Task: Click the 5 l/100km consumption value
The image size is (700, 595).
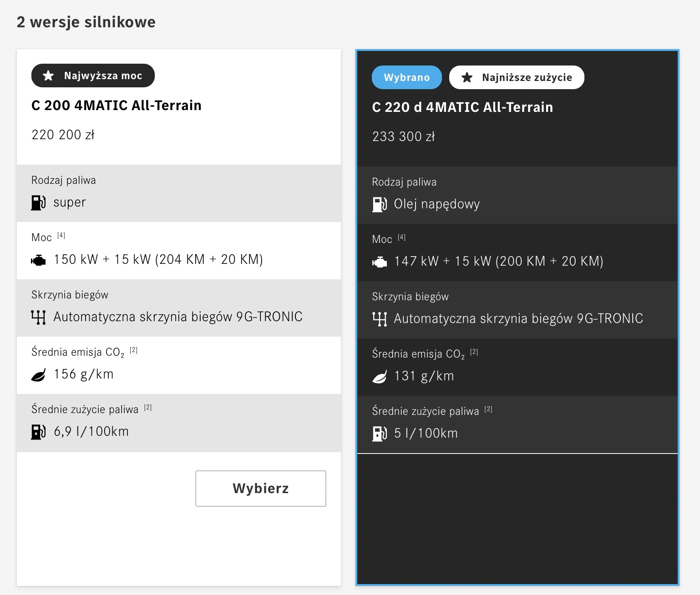Action: [426, 434]
